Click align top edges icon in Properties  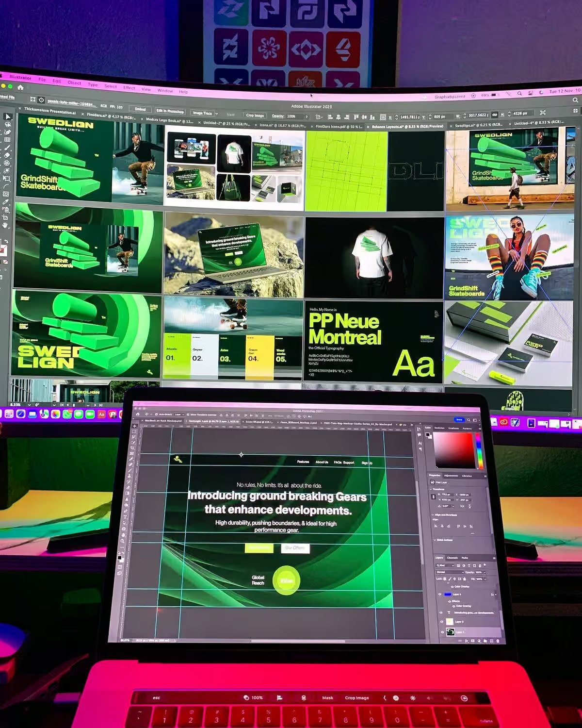tap(458, 526)
